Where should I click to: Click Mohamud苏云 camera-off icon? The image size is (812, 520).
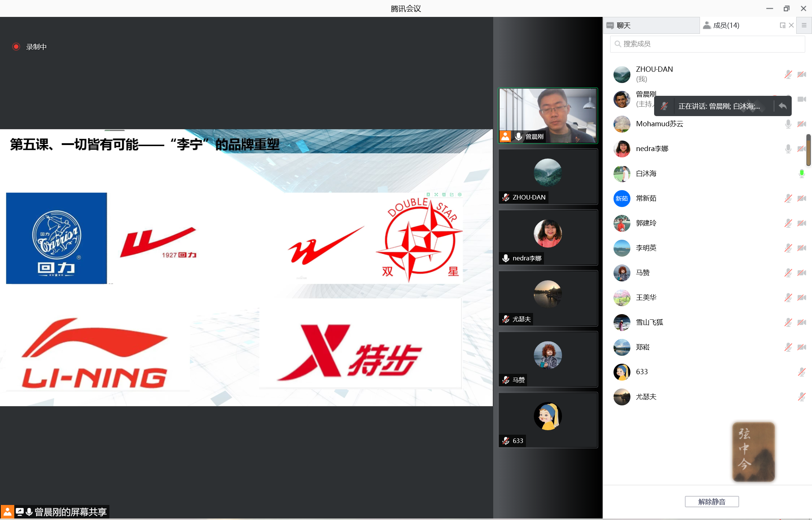tap(802, 124)
